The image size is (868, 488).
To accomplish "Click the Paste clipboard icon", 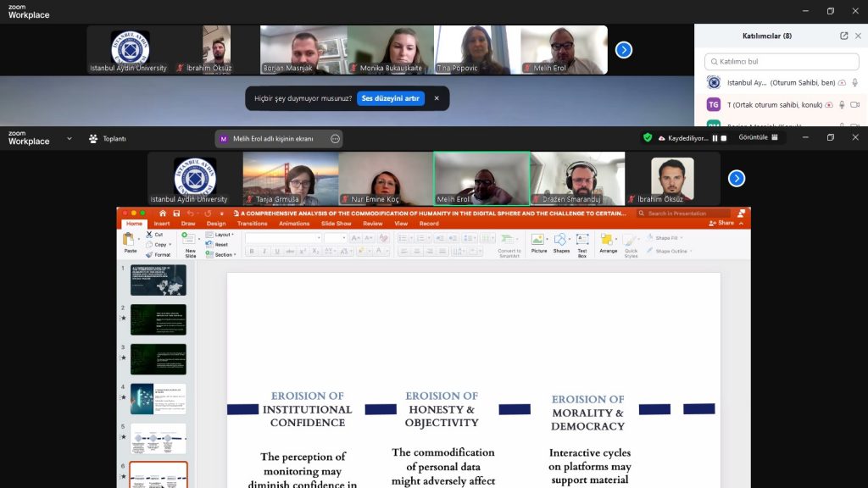I will click(129, 239).
